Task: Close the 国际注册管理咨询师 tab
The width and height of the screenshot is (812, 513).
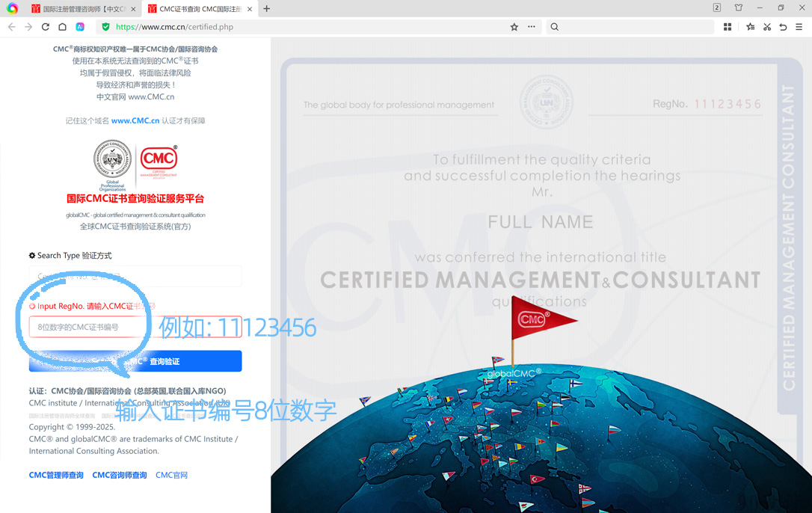Action: pyautogui.click(x=133, y=9)
